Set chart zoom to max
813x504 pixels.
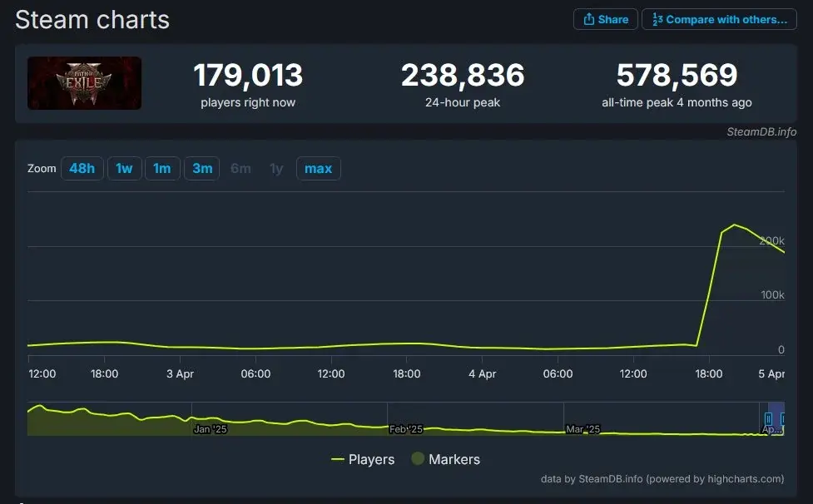tap(319, 168)
